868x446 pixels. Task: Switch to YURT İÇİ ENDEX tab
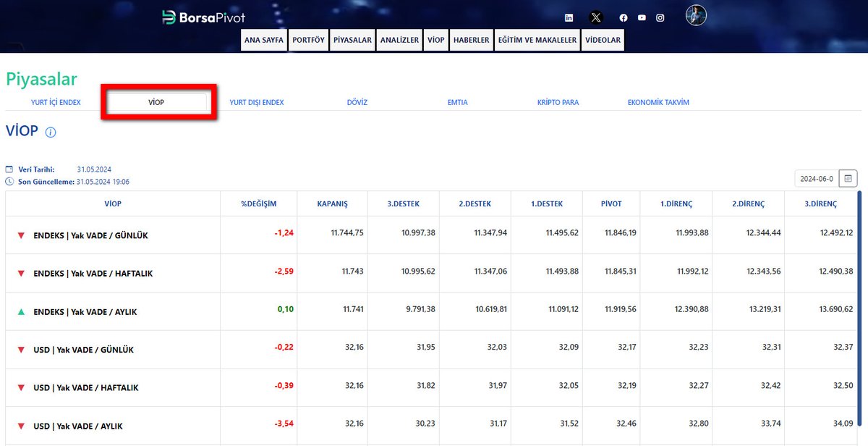[56, 102]
